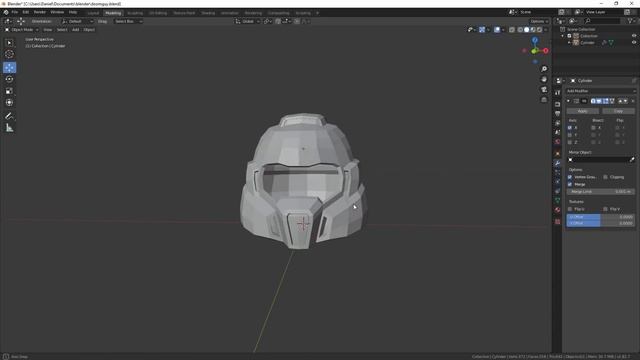
Task: Select solid viewport shading mode
Action: [527, 30]
